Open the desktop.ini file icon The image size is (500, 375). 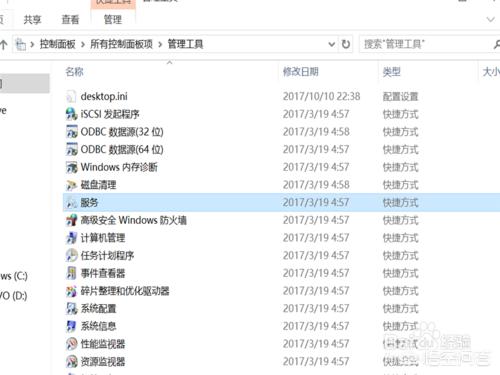click(71, 97)
